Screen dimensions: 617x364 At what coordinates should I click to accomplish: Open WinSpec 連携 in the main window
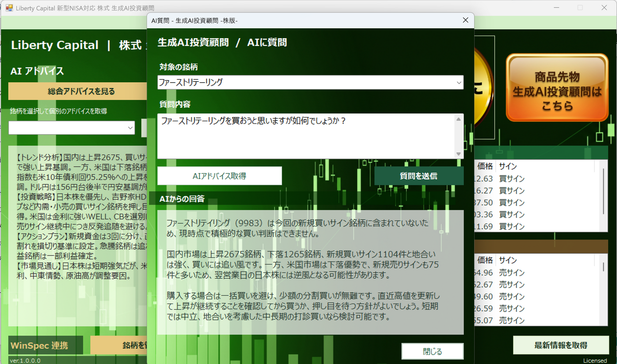click(x=46, y=345)
